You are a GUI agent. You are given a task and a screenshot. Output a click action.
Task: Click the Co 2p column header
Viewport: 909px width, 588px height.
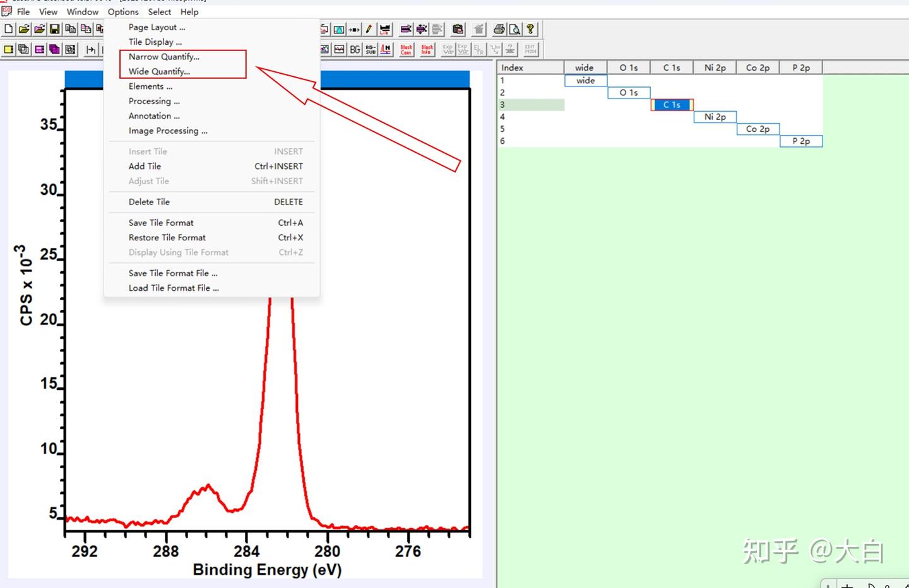pyautogui.click(x=757, y=68)
